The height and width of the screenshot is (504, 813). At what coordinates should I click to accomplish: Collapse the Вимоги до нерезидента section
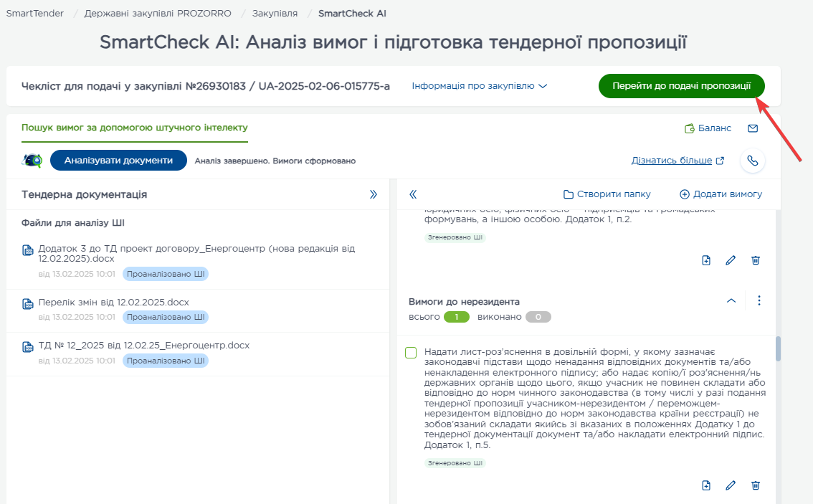click(x=731, y=301)
